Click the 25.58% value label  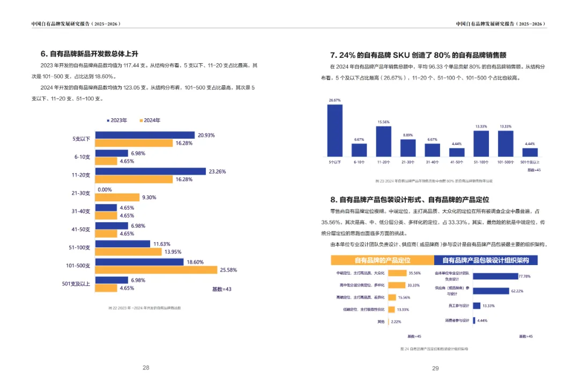pos(228,270)
